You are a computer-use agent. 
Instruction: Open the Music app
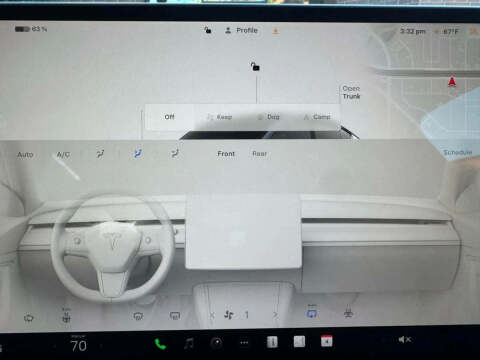[x=189, y=343]
